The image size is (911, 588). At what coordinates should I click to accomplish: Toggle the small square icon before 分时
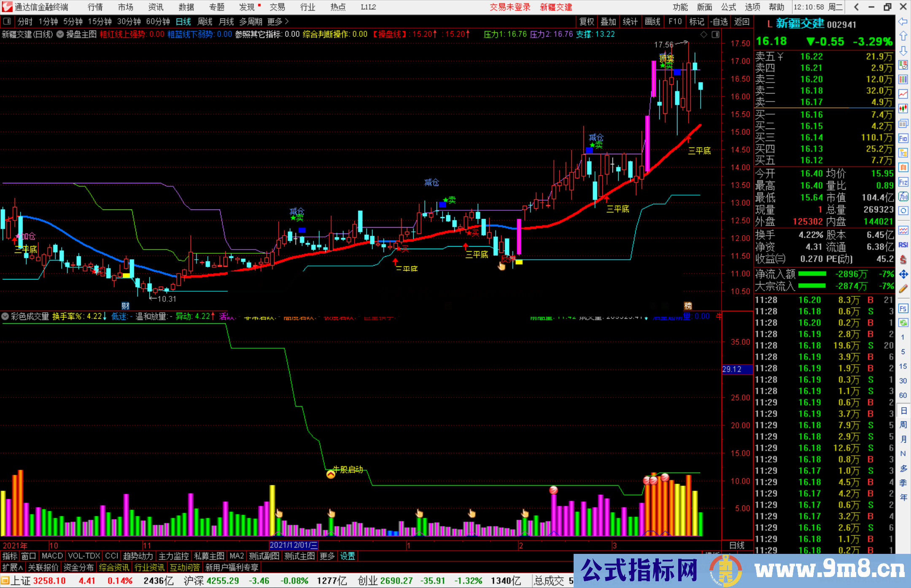click(7, 21)
